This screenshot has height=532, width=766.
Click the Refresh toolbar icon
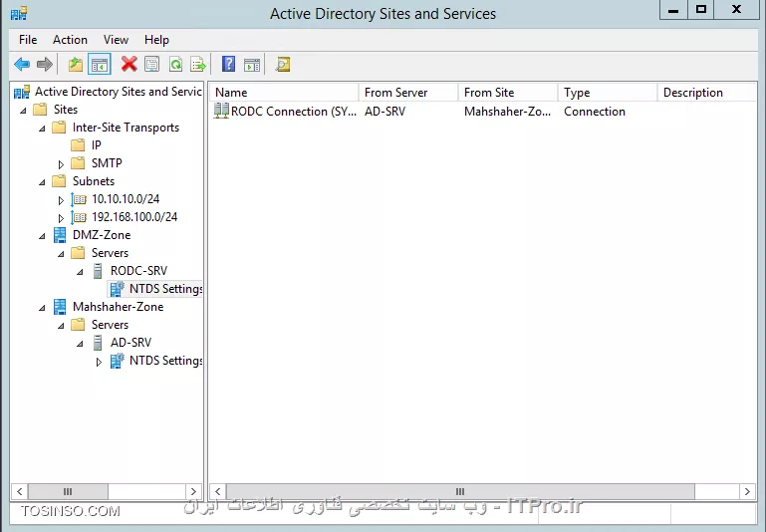[x=176, y=64]
